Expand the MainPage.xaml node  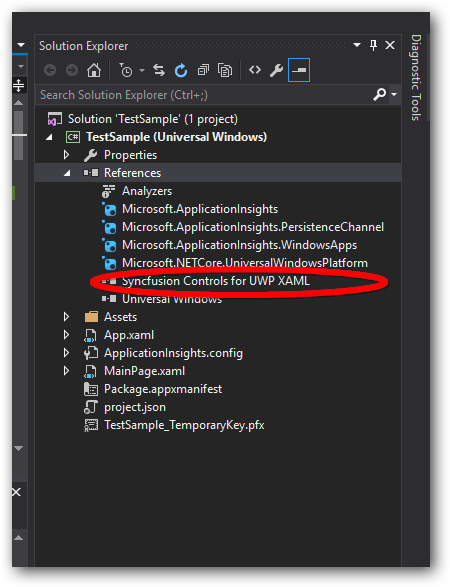click(x=66, y=371)
